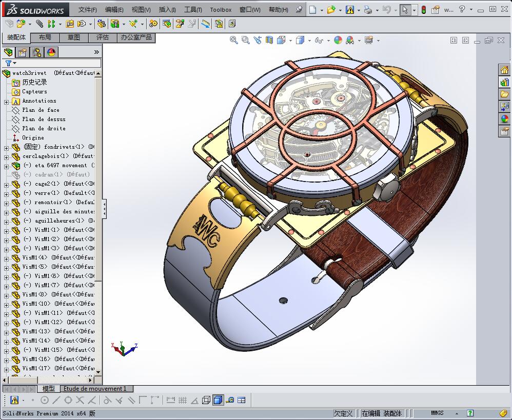Click the measure tape icon in bottom toolbar
The height and width of the screenshot is (420, 512).
coord(230,400)
